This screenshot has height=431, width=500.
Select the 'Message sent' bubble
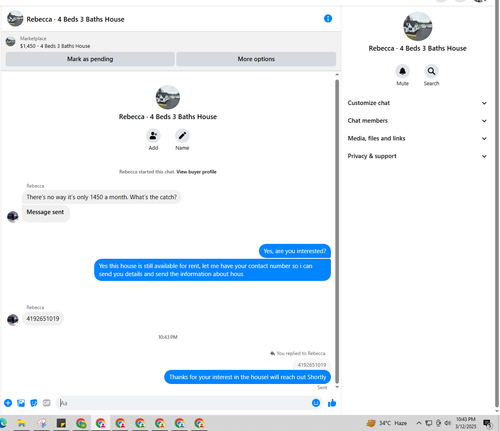click(46, 213)
